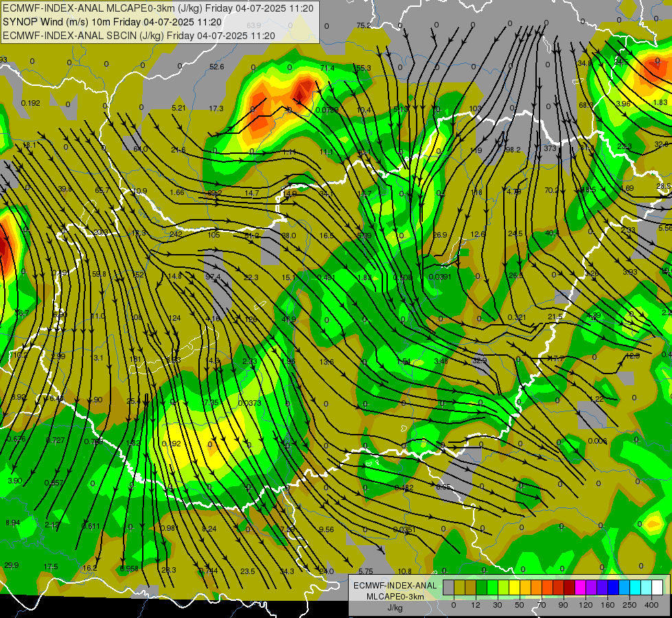The width and height of the screenshot is (672, 618).
Task: Click the map value 0.727
Action: [x=55, y=440]
